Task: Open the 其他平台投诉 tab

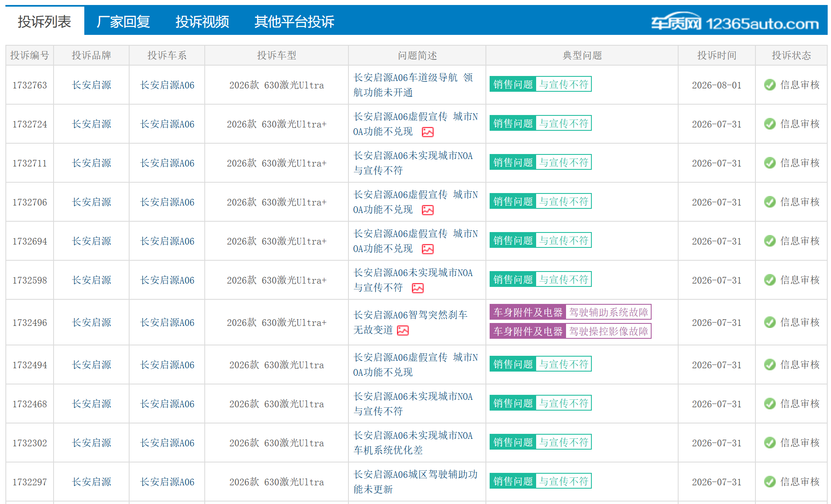Action: pyautogui.click(x=294, y=21)
